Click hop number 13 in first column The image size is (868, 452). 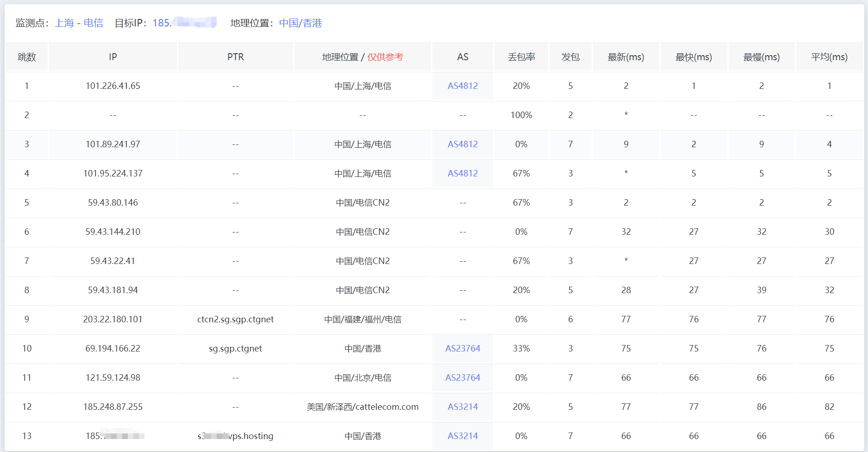point(27,436)
